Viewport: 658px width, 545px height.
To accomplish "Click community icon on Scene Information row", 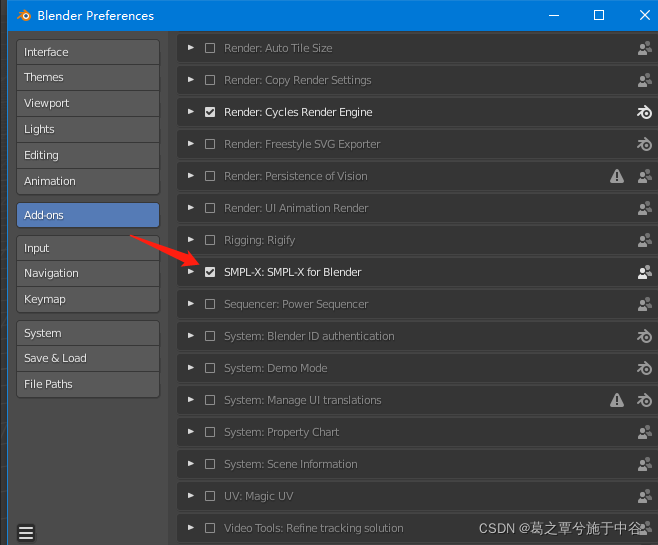I will click(x=645, y=464).
